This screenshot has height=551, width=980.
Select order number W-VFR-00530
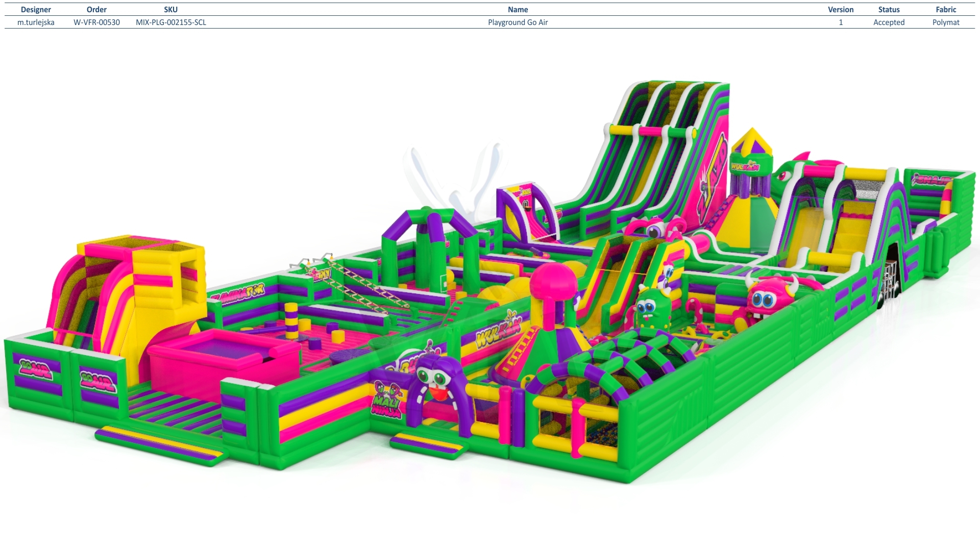click(96, 22)
